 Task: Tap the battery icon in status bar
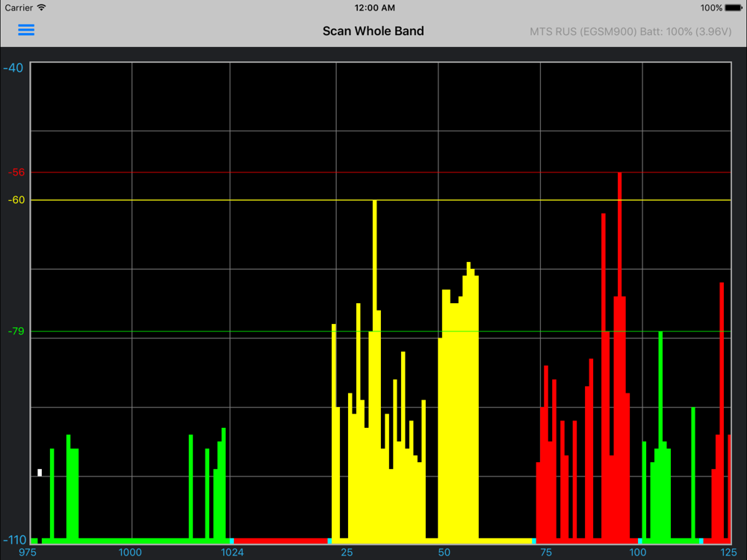click(734, 7)
